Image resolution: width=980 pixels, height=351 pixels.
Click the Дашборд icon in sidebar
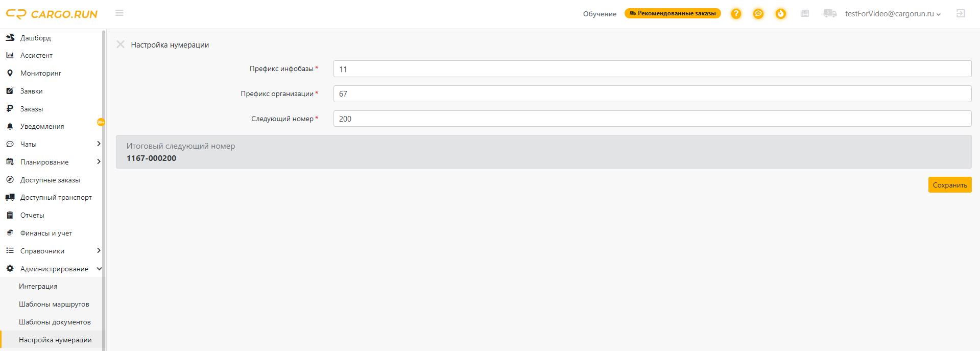pos(10,37)
